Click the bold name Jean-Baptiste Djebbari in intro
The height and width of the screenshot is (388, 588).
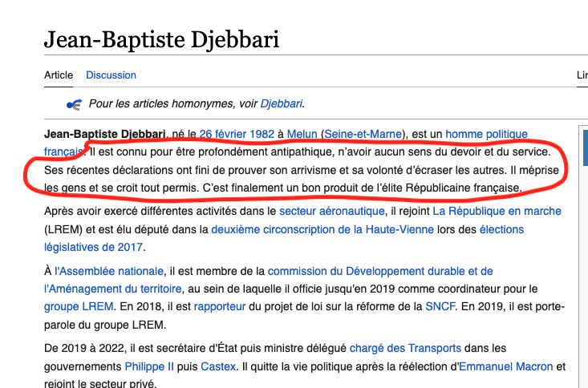click(x=105, y=134)
